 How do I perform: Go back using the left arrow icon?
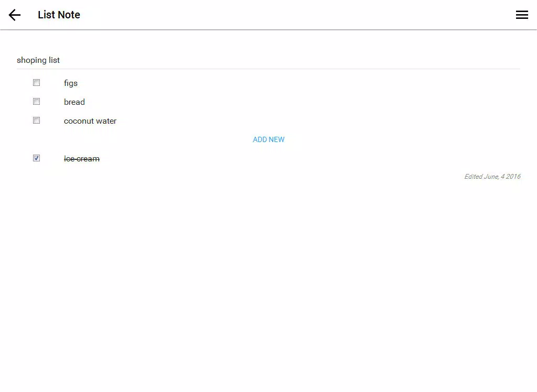click(15, 15)
